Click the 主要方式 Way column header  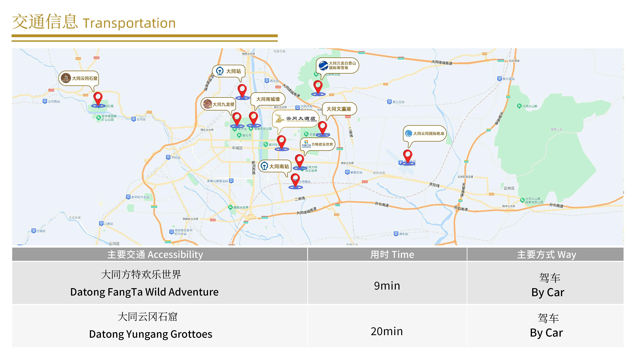click(545, 254)
